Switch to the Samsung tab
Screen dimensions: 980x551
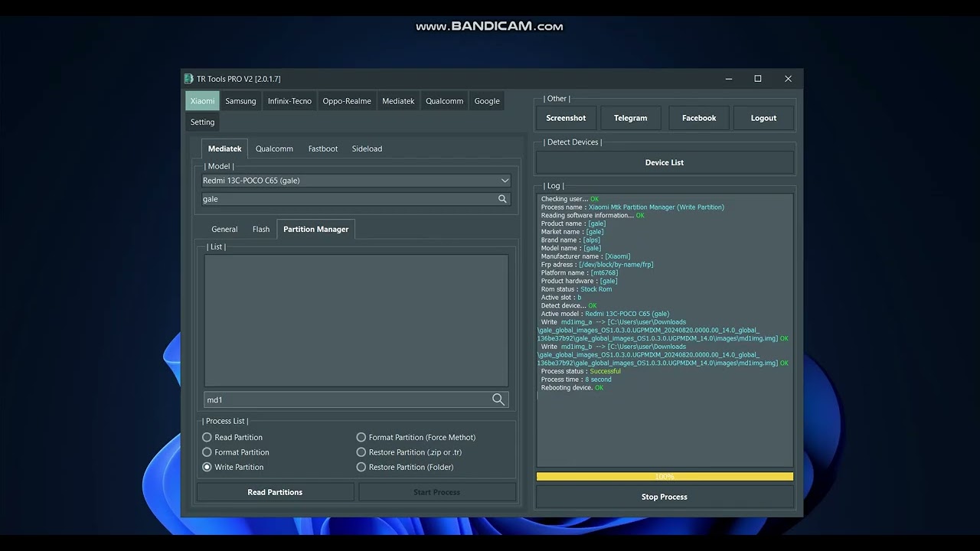240,101
